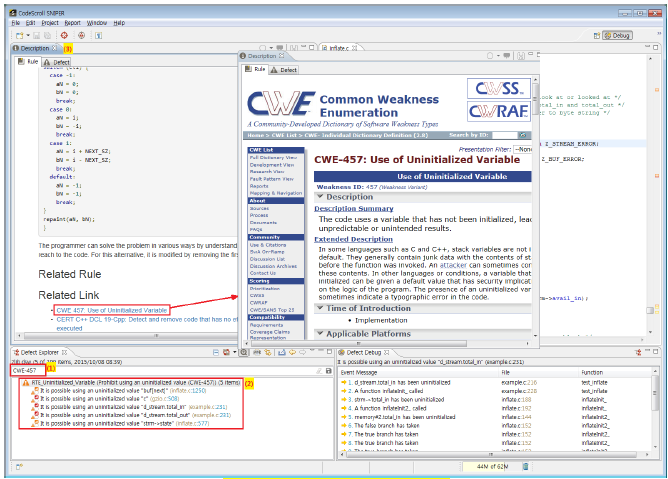668x479 pixels.
Task: Click the save filter icon beside filter field
Action: [x=328, y=371]
